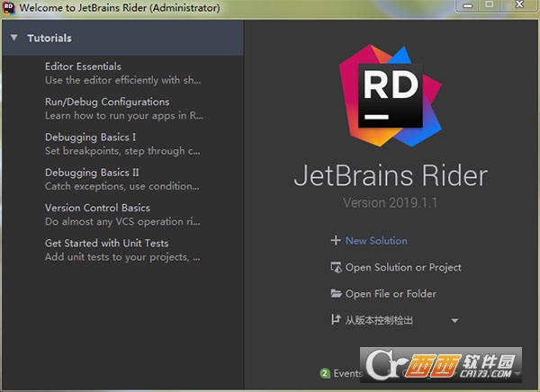Click the Open File or Folder icon
540x392 pixels.
coord(336,293)
